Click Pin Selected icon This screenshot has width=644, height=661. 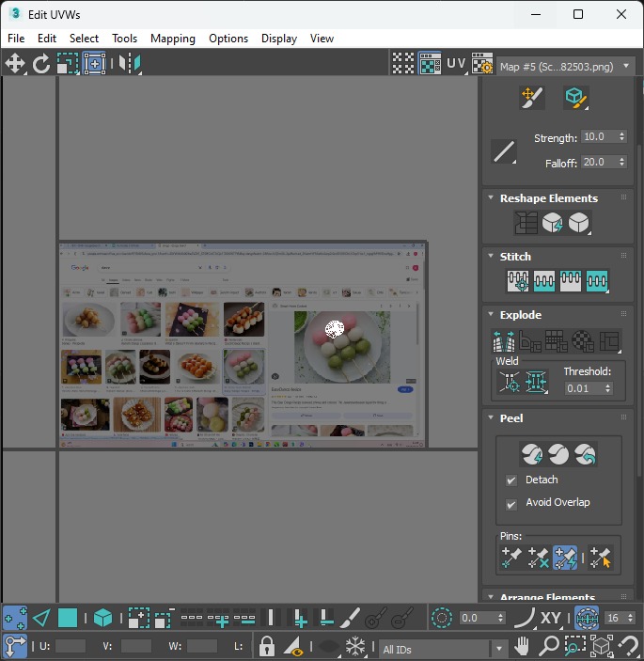pos(510,558)
